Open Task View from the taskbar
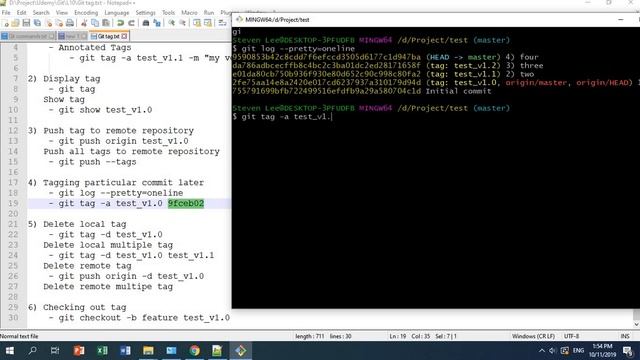This screenshot has height=360, width=640. click(x=55, y=351)
